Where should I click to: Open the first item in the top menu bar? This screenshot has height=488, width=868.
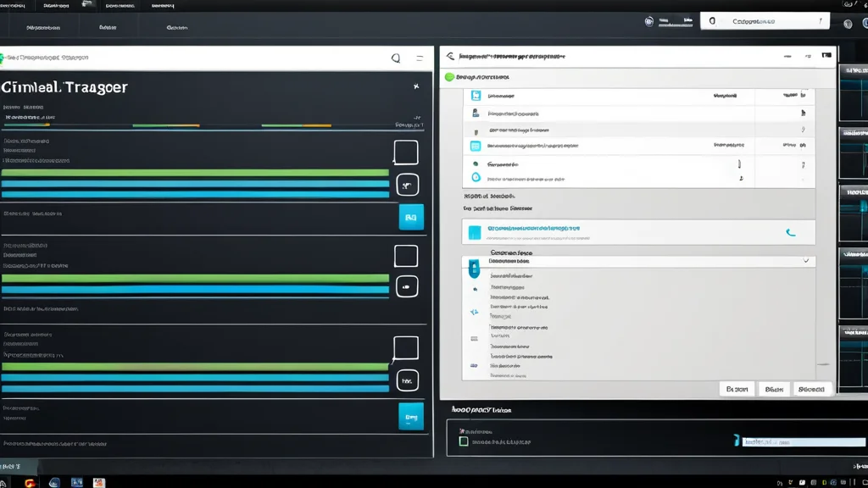coord(12,6)
